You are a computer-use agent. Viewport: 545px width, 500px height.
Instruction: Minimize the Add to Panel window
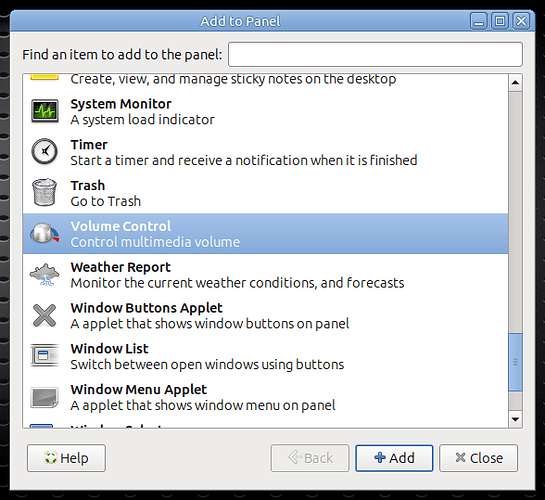479,21
